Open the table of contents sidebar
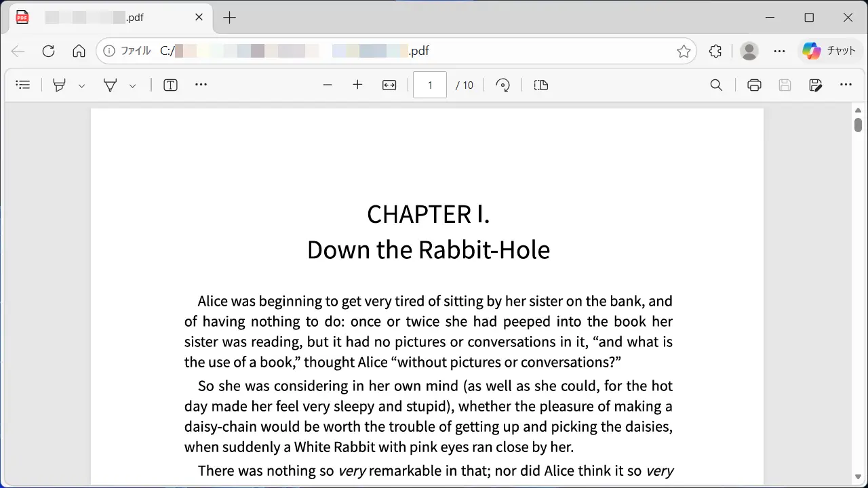The height and width of the screenshot is (488, 868). coord(23,85)
